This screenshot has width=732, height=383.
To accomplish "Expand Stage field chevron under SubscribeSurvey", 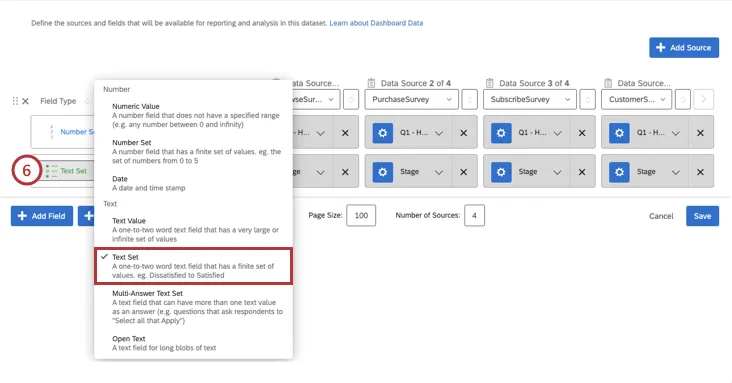I will click(557, 172).
